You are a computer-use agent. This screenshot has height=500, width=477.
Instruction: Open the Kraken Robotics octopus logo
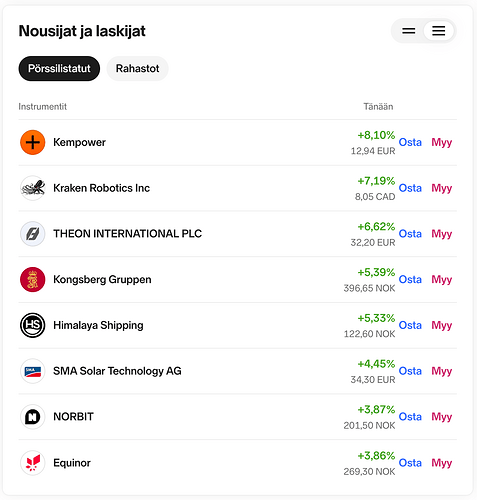[x=32, y=188]
